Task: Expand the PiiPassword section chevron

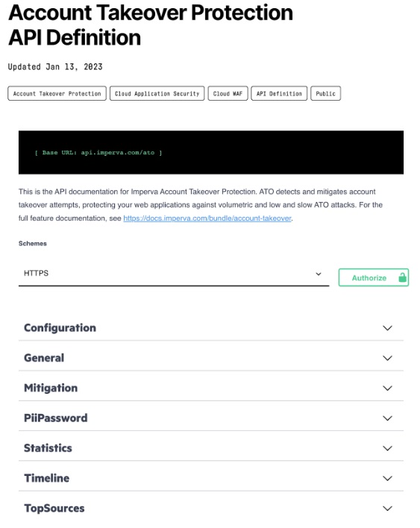Action: 387,418
